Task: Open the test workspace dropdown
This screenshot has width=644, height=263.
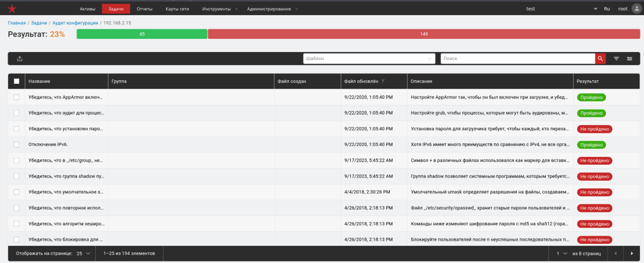Action: click(561, 9)
